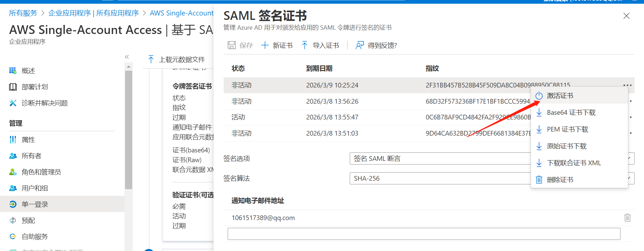Click the 所有服务 breadcrumb link

pyautogui.click(x=23, y=13)
